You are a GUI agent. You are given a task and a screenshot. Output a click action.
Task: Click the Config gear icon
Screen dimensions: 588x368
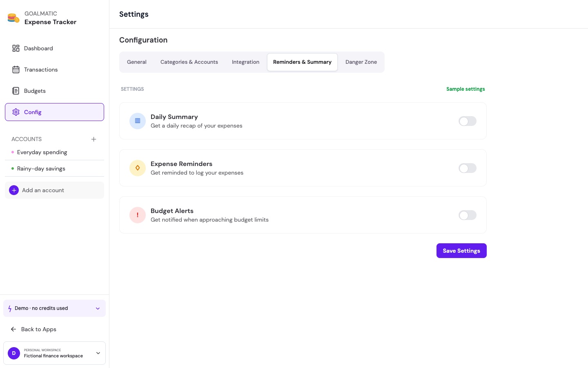pyautogui.click(x=16, y=112)
